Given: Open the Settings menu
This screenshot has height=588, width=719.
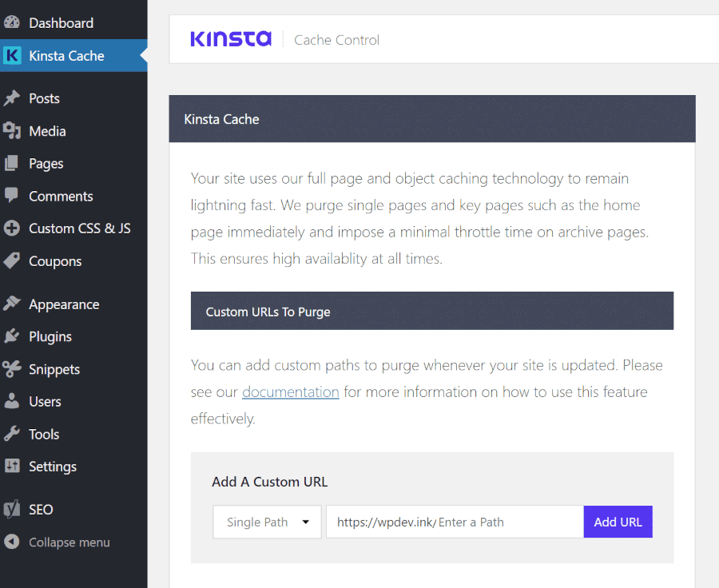Looking at the screenshot, I should coord(73,467).
